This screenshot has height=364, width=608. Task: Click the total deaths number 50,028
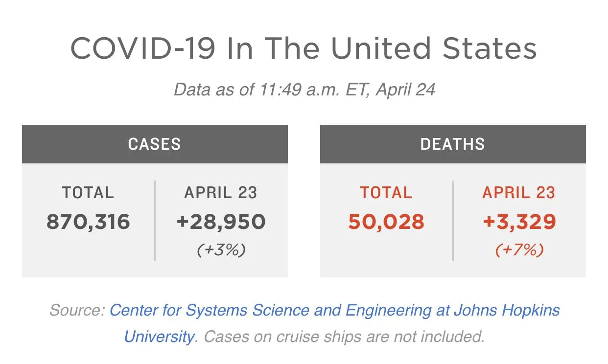point(386,222)
